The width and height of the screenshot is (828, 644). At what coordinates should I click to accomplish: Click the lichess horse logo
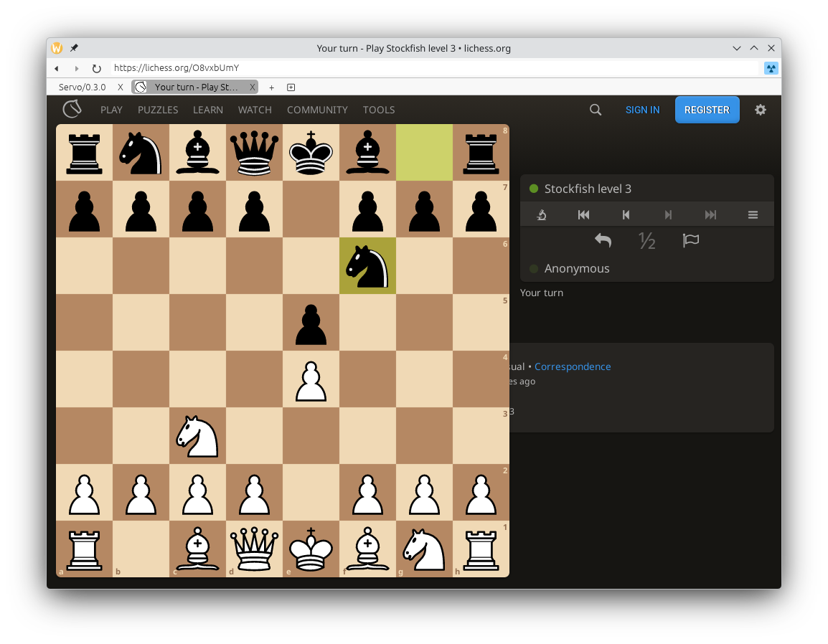click(72, 109)
